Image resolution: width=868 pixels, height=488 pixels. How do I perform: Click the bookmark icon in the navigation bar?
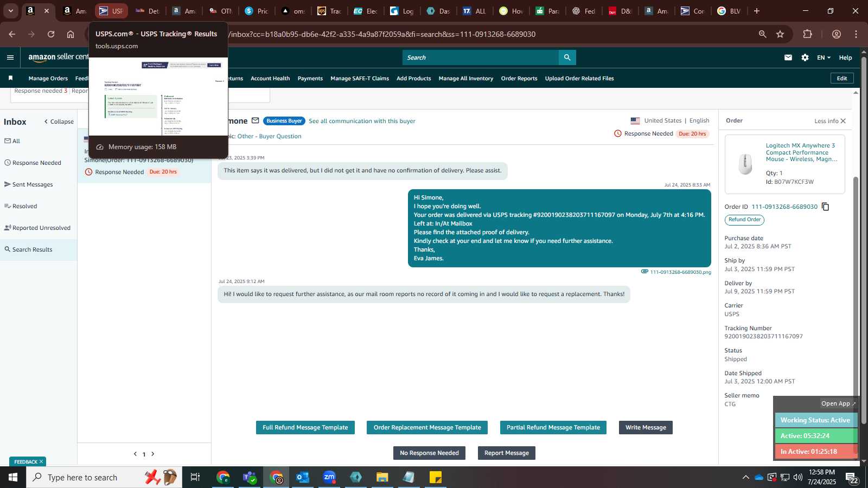coord(10,78)
